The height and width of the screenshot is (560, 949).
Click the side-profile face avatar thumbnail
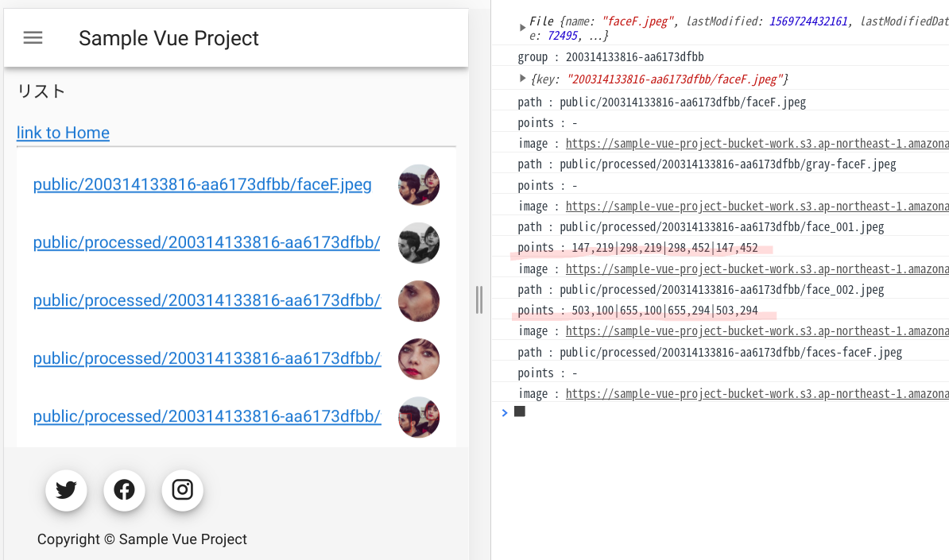pos(419,301)
